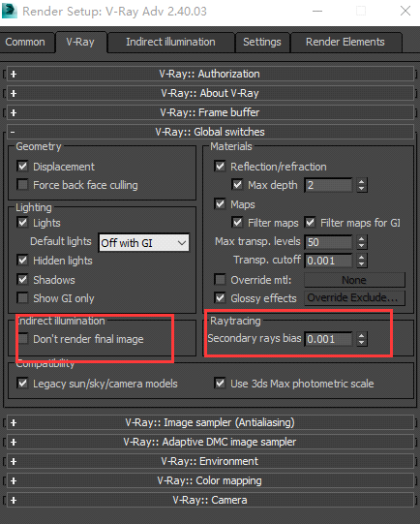The height and width of the screenshot is (524, 420).
Task: Click the Max transp. levels field
Action: (328, 242)
